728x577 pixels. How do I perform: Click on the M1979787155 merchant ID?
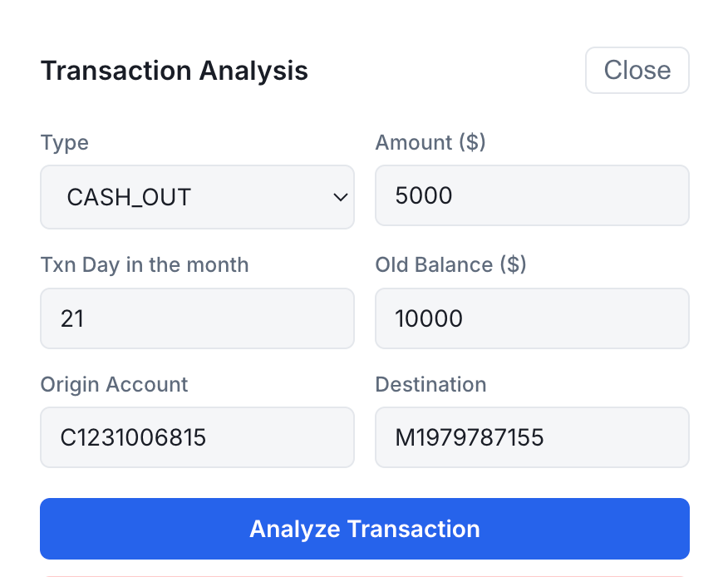click(470, 437)
